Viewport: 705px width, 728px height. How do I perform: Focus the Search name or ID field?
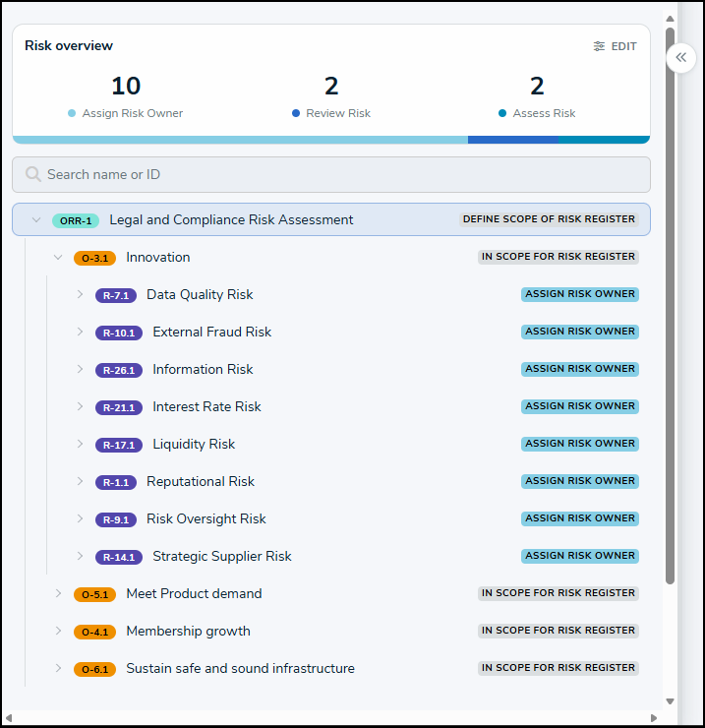(331, 174)
